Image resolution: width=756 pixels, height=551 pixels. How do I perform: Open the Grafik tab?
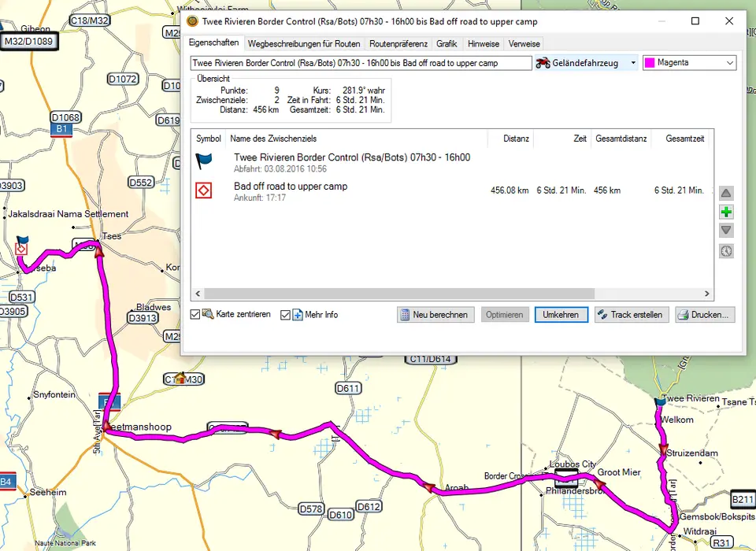pos(447,44)
